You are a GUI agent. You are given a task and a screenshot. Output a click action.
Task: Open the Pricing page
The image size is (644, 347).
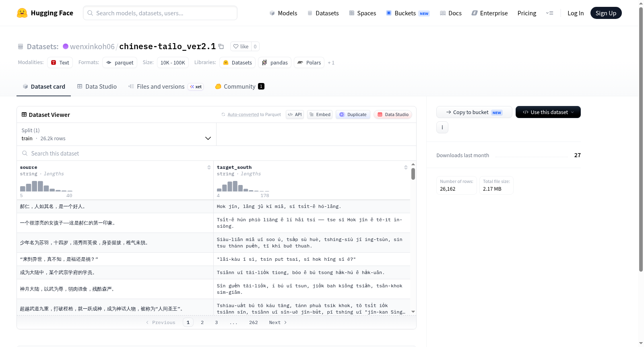527,13
